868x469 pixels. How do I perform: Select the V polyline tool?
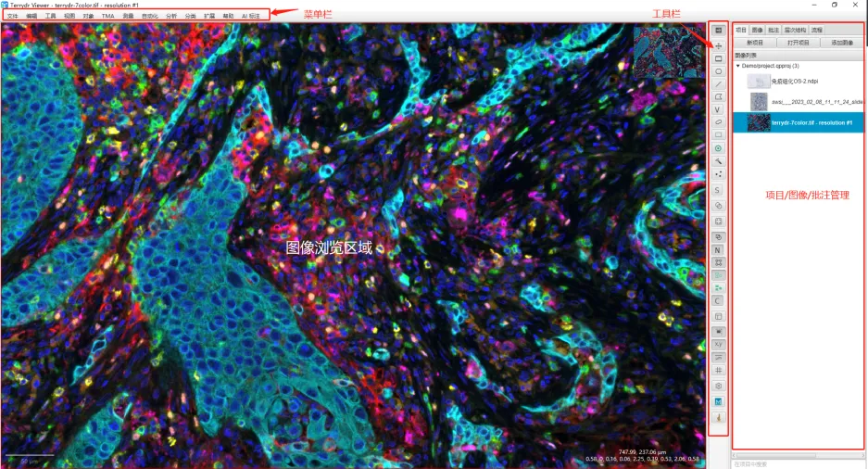[719, 109]
